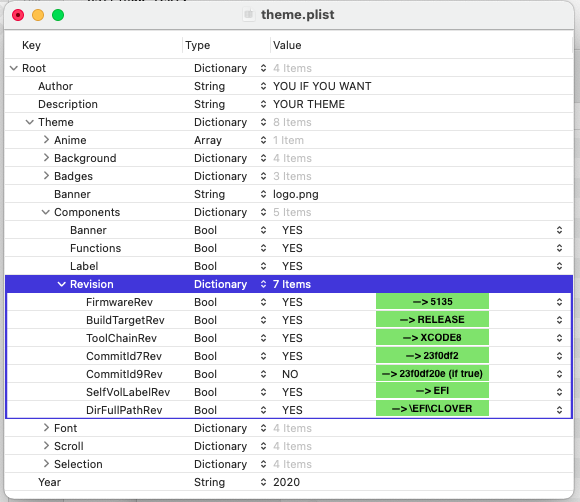Image resolution: width=580 pixels, height=502 pixels.
Task: Toggle CommitId7Rev bool value popup
Action: tap(559, 356)
